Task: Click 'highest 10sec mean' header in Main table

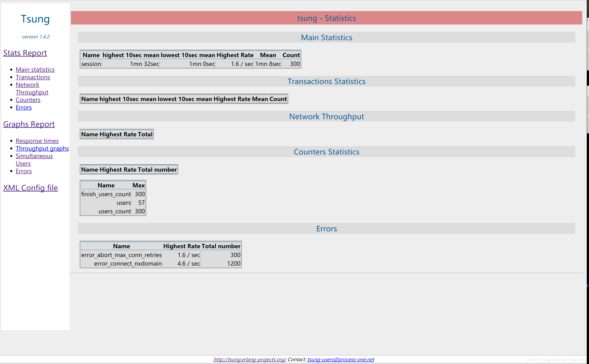Action: tap(131, 55)
